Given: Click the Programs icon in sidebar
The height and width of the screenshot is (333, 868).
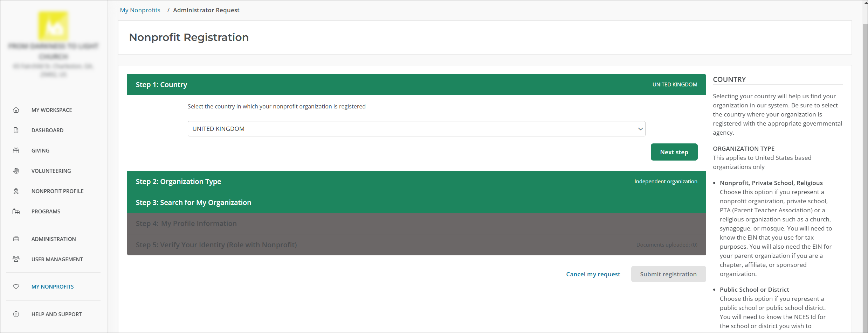Looking at the screenshot, I should pos(16,211).
